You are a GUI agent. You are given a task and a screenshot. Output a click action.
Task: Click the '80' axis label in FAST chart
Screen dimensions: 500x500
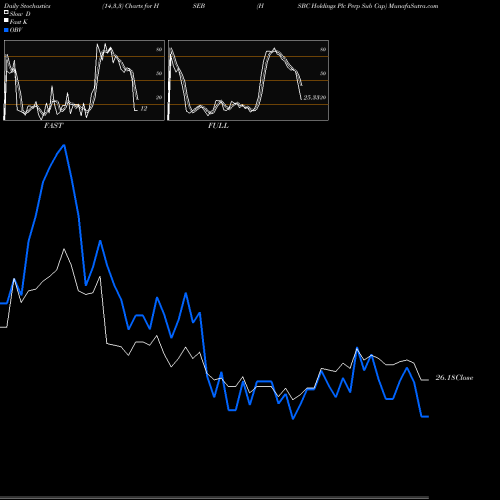pos(159,49)
